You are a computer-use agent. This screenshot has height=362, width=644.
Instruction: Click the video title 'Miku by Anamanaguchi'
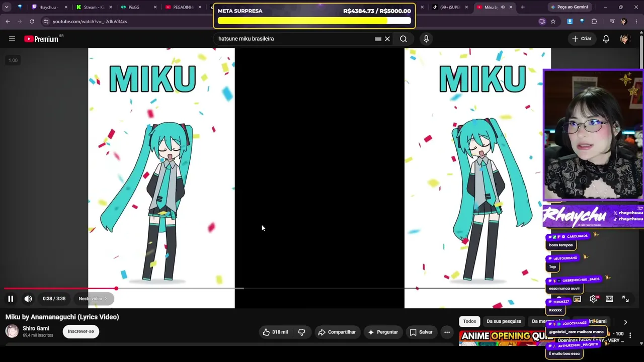62,317
